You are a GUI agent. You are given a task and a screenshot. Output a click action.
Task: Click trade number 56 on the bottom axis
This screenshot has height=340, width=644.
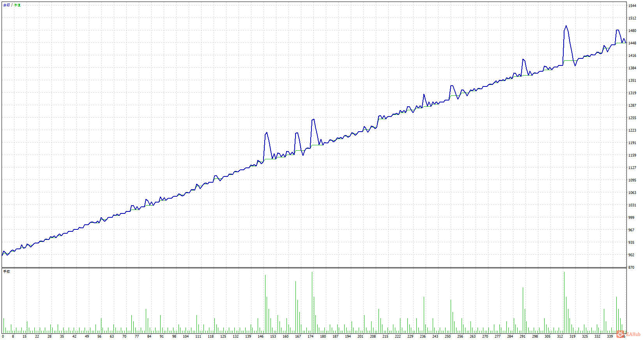point(99,336)
